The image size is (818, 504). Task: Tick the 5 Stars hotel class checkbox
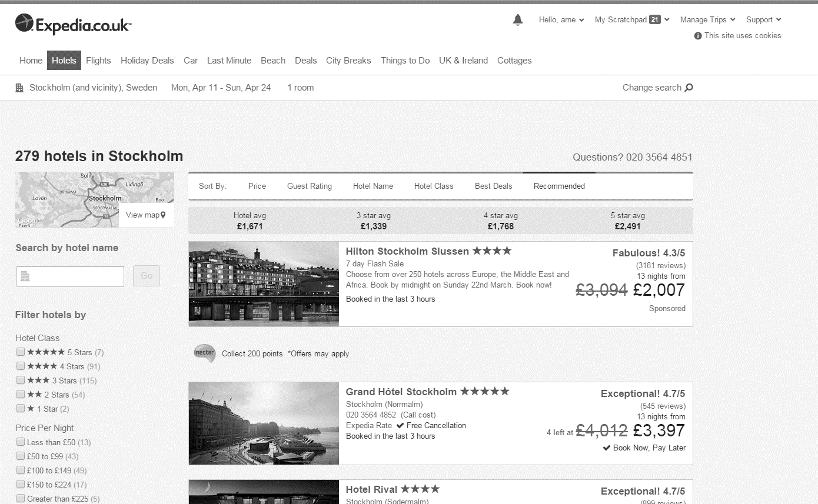[x=21, y=352]
